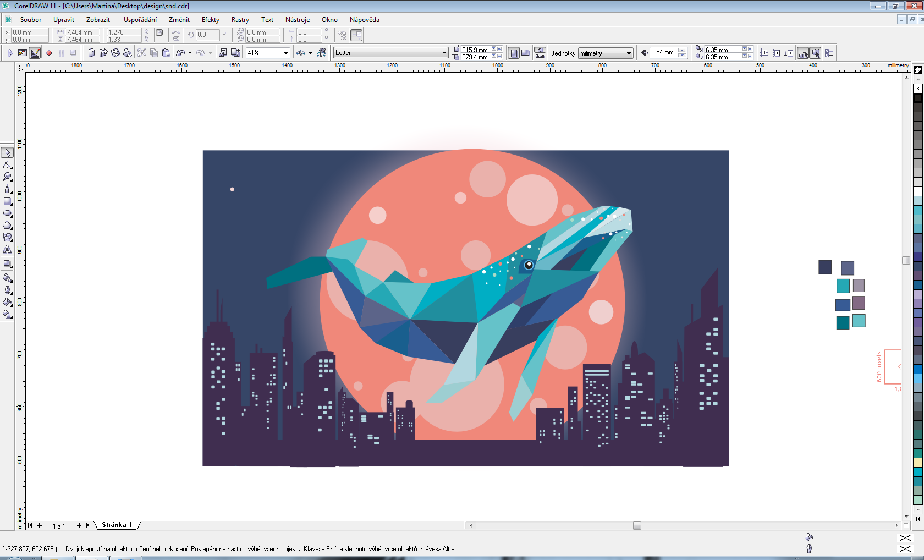The width and height of the screenshot is (924, 560).
Task: Select the Eyedropper tool
Action: click(x=7, y=278)
